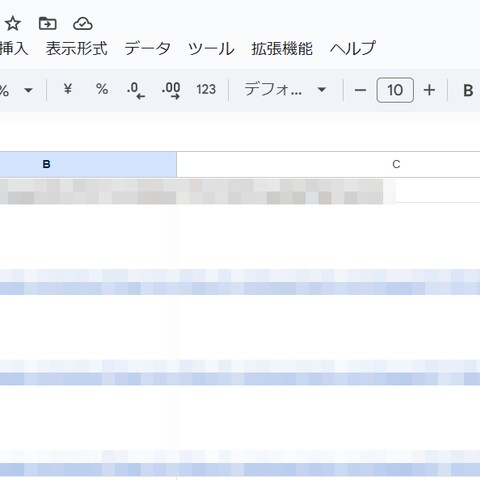Toggle bold formatting
This screenshot has width=480, height=480.
(468, 90)
